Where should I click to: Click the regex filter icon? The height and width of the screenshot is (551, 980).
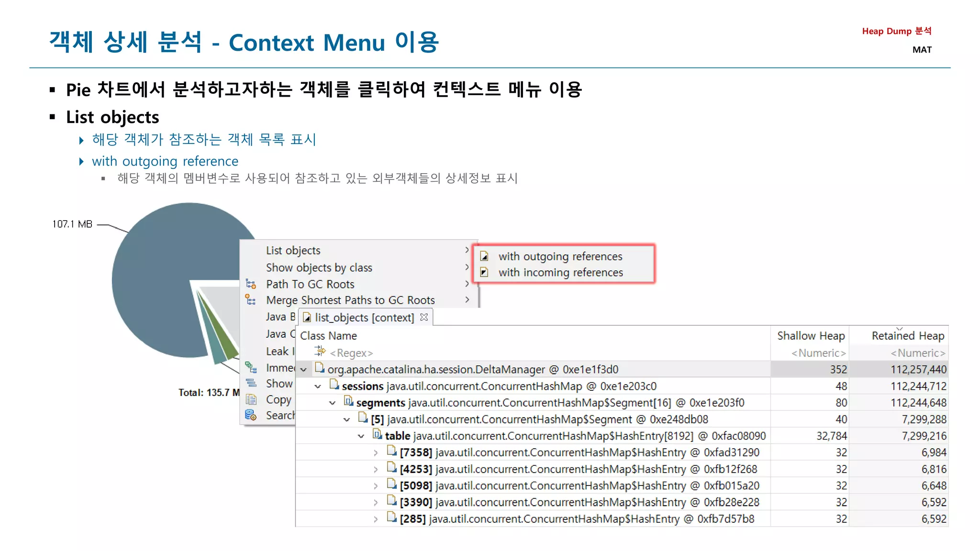point(320,352)
